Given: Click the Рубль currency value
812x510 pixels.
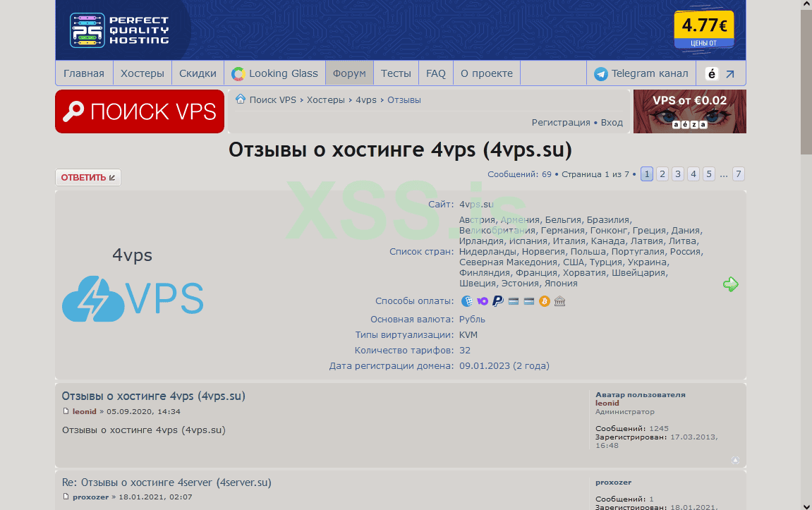Looking at the screenshot, I should 472,319.
